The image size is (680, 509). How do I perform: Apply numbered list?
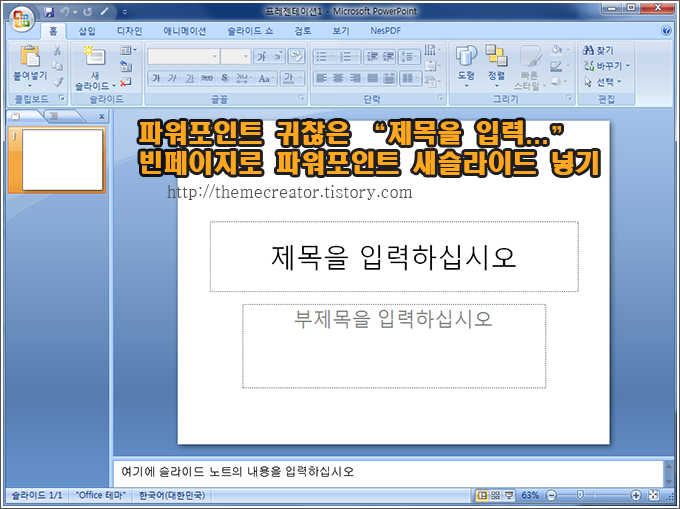coord(349,56)
